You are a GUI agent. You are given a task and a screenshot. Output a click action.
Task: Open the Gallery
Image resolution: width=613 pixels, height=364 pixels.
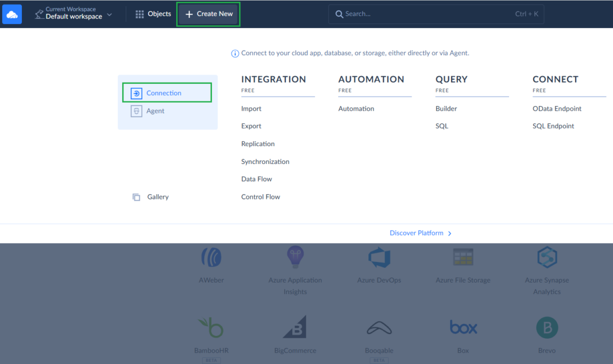(157, 197)
